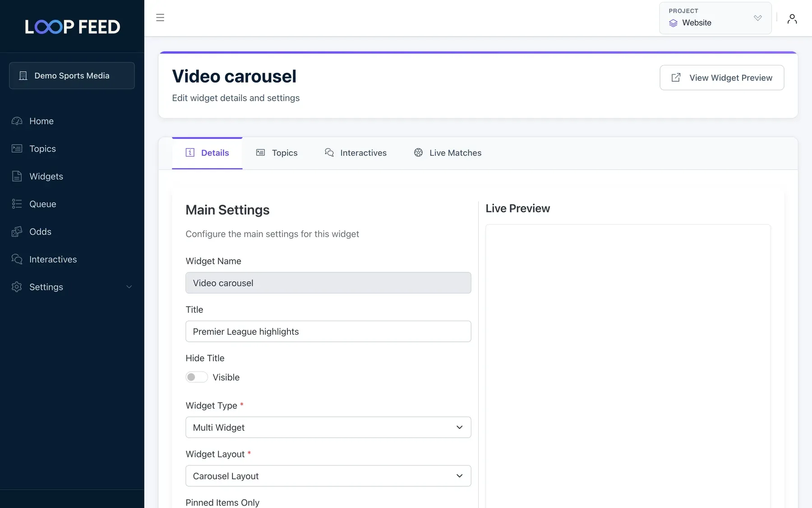Viewport: 812px width, 508px height.
Task: Open the Interactives tab
Action: point(355,153)
